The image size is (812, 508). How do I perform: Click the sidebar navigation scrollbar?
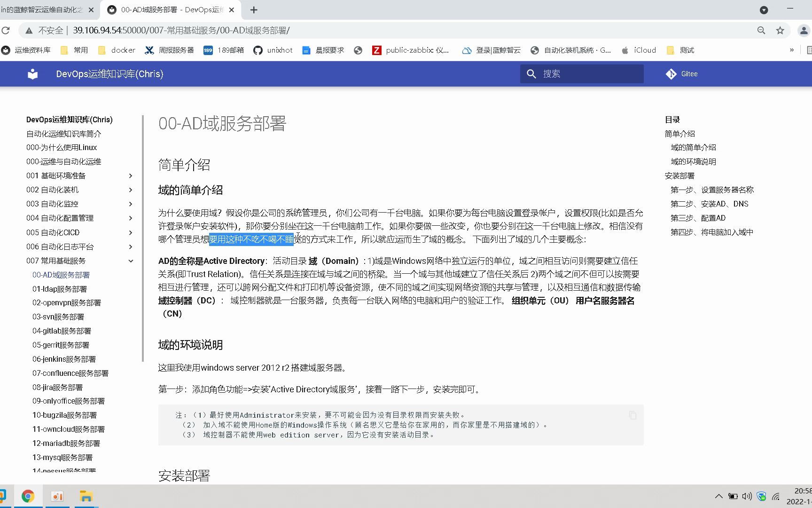pyautogui.click(x=143, y=238)
